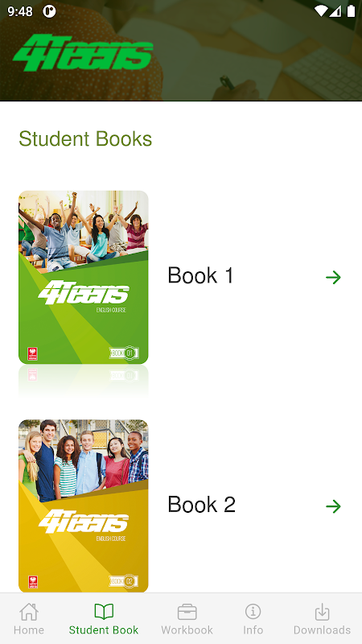
Task: Select the Book 2 title text
Action: point(202,504)
